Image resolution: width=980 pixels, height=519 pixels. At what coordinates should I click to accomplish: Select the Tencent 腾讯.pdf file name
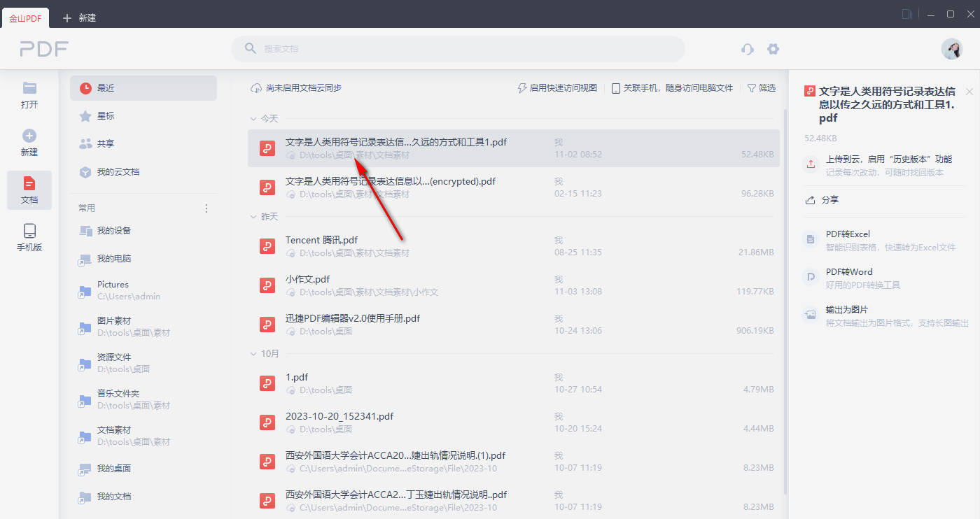point(322,240)
